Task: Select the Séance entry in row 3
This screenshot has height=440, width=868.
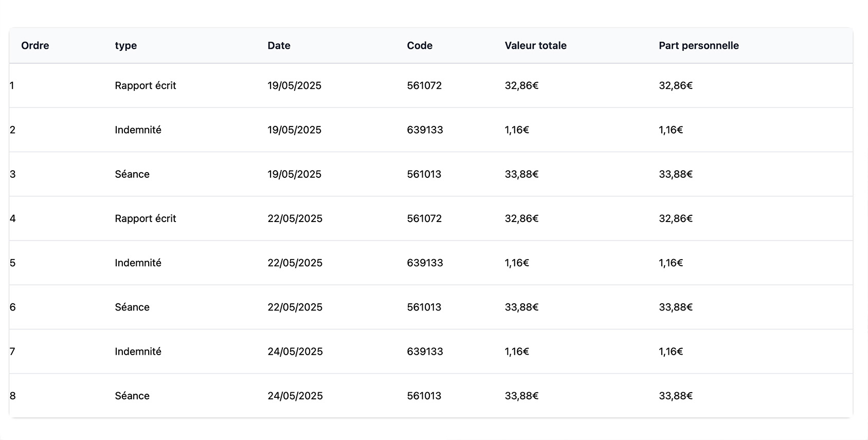Action: tap(132, 174)
